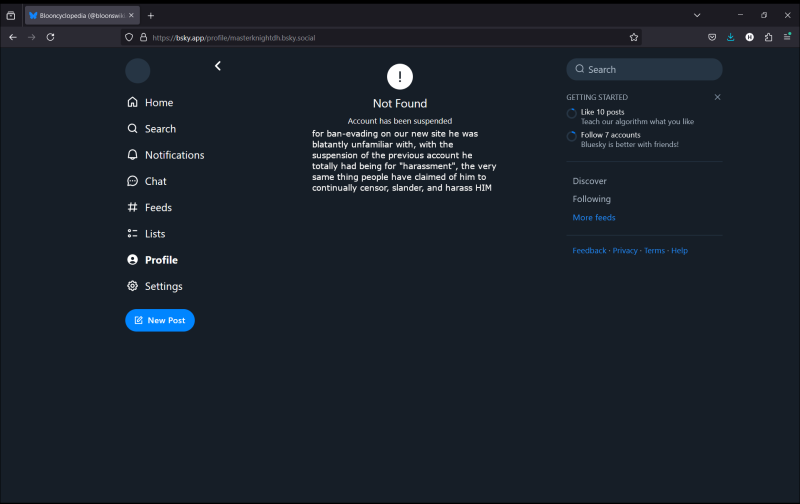Open the Help link
Viewport: 800px width, 504px height.
(679, 250)
